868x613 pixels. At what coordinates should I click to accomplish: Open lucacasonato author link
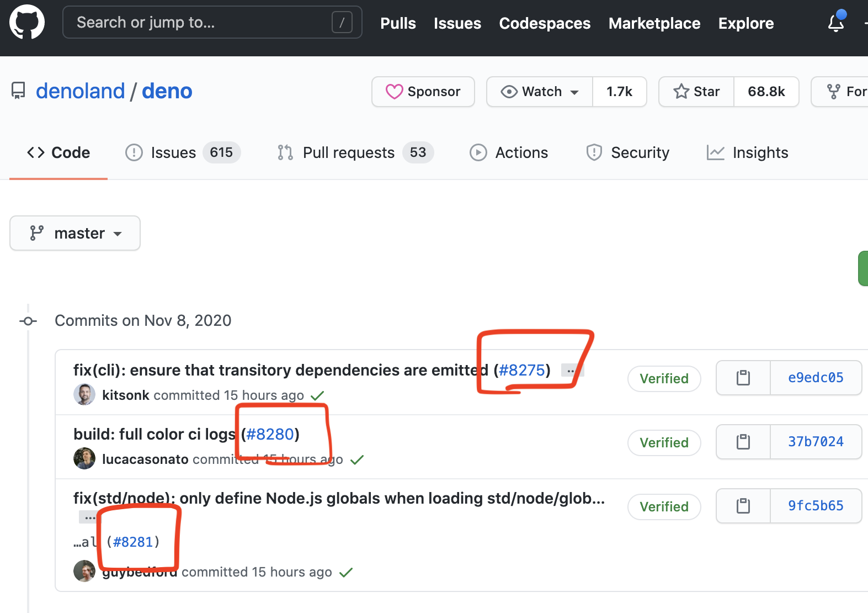[x=146, y=459]
